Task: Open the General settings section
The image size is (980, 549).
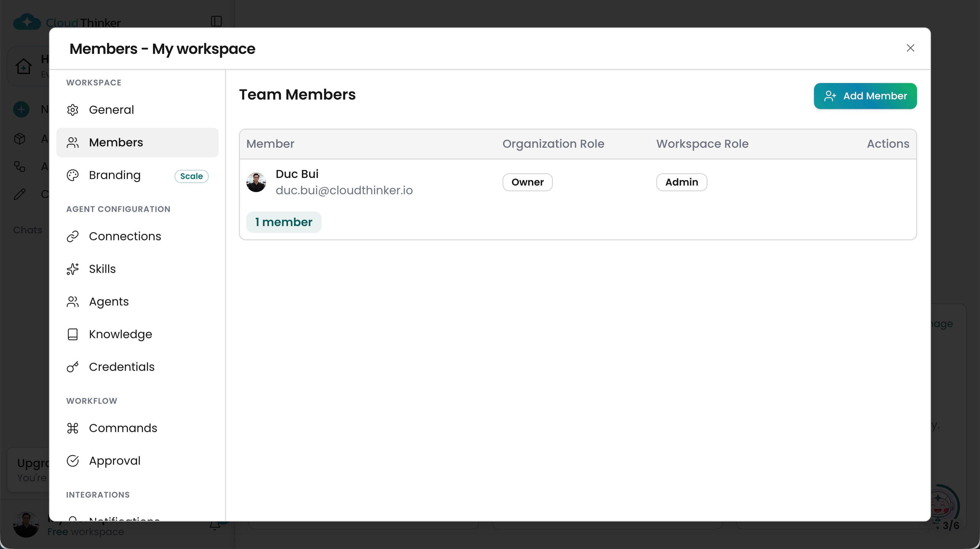Action: click(137, 110)
